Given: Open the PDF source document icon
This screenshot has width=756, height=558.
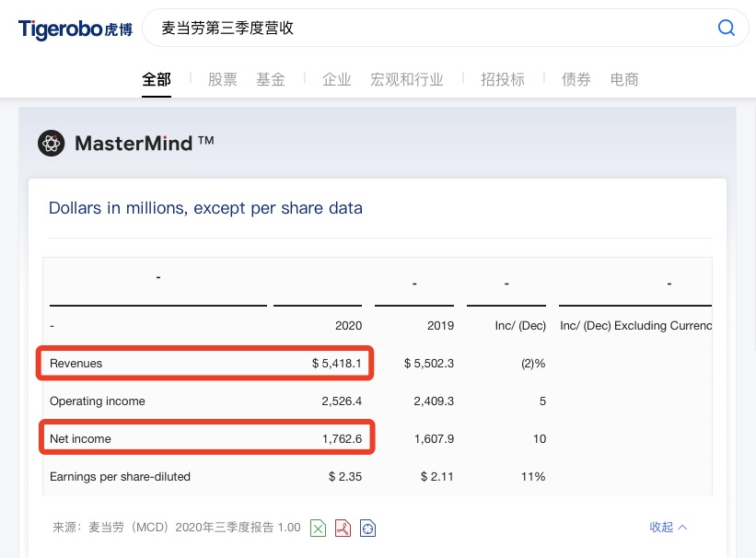Looking at the screenshot, I should [343, 529].
